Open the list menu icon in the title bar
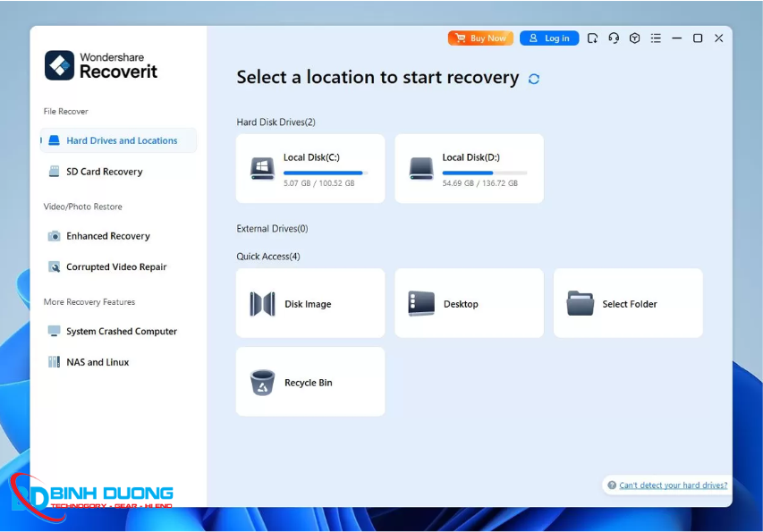The width and height of the screenshot is (763, 532). (656, 38)
